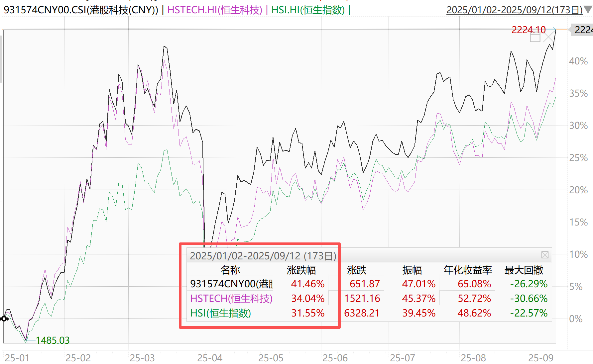Click the 25-04 label on the time axis
Screen dimensions: 593x364
click(x=210, y=358)
